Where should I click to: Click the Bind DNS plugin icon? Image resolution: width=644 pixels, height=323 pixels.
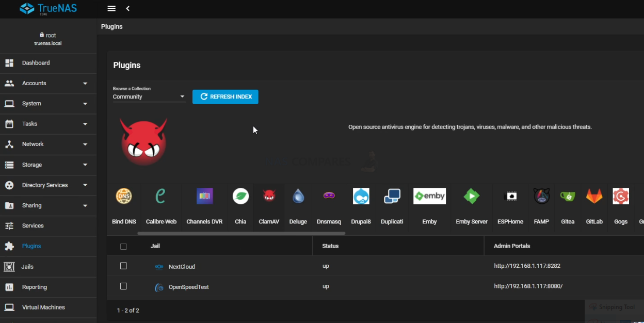(124, 196)
